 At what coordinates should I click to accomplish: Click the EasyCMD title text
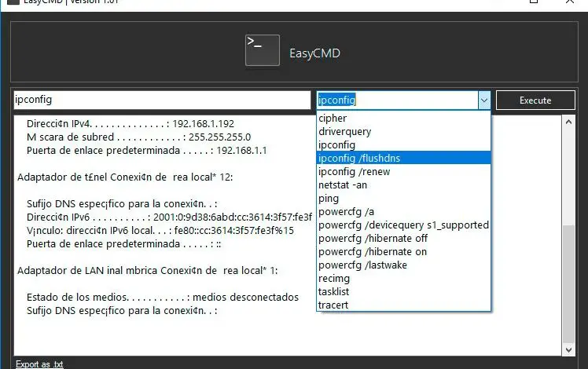point(314,53)
